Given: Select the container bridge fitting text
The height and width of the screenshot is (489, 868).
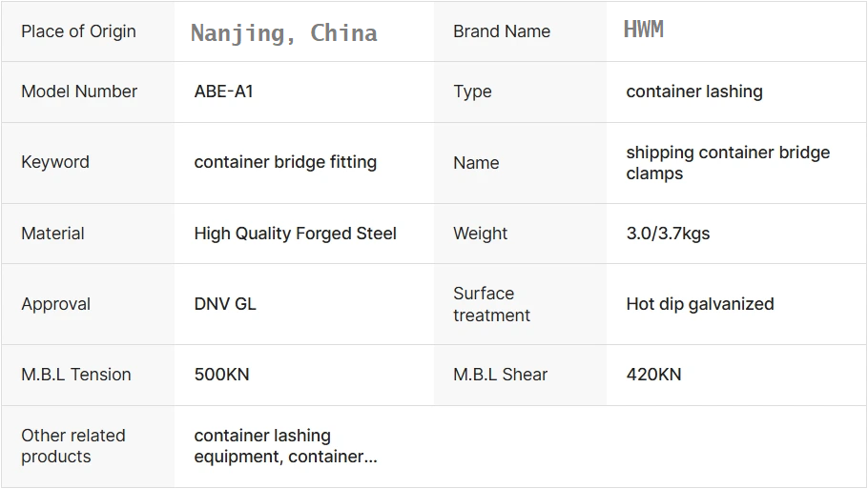Looking at the screenshot, I should [x=285, y=162].
